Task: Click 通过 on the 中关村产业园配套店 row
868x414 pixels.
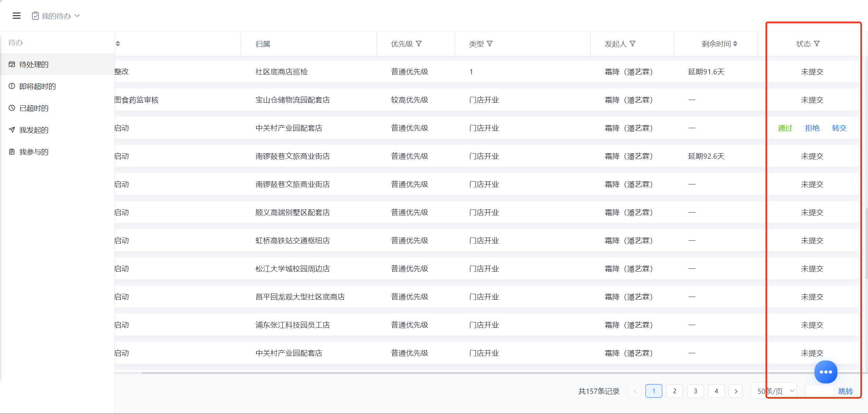Action: [x=785, y=128]
